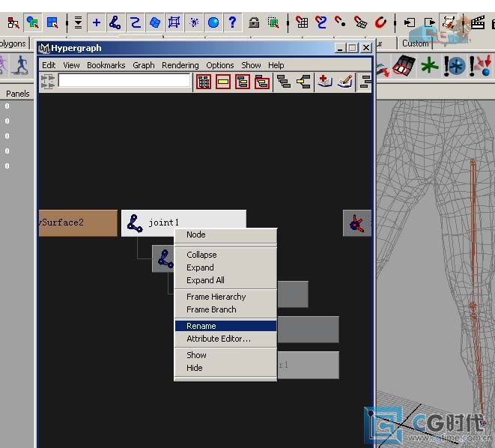Click the Frame Hierarchy Hypergraph toolbar icon
The height and width of the screenshot is (448, 495).
[243, 82]
